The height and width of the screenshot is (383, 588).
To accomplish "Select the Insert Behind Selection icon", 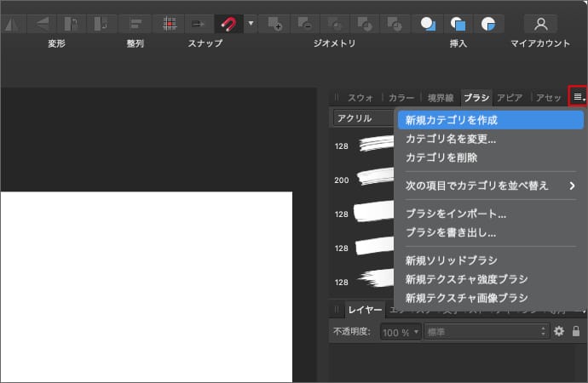I will coord(429,23).
